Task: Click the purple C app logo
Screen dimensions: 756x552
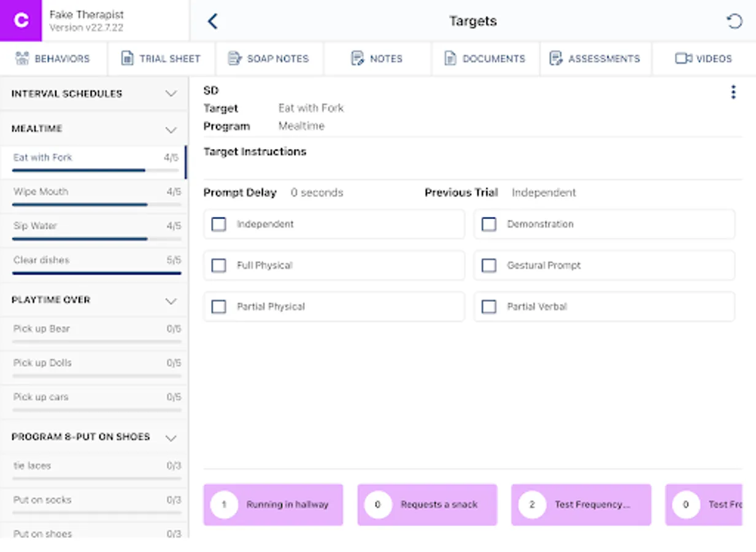Action: click(21, 21)
